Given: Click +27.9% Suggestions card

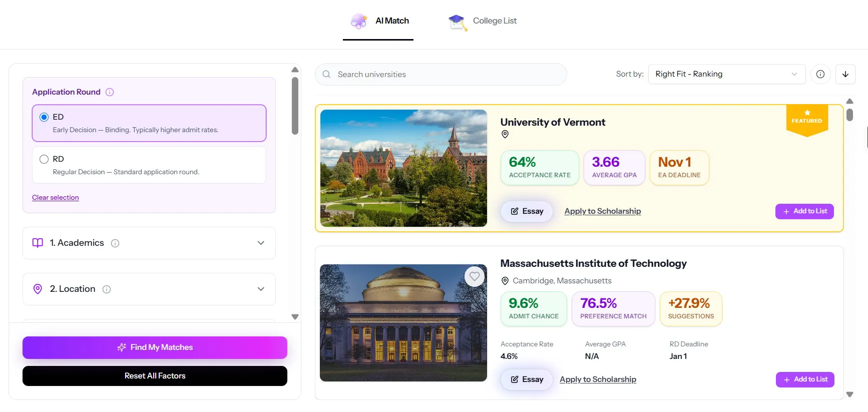Looking at the screenshot, I should click(x=691, y=309).
